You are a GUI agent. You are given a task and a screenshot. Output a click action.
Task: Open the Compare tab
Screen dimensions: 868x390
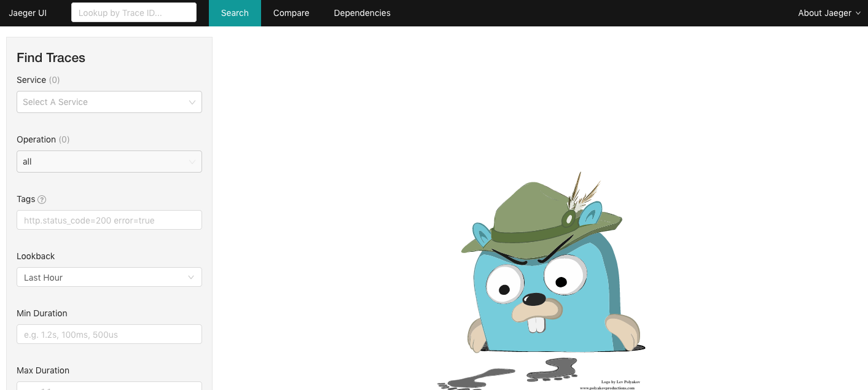click(291, 13)
